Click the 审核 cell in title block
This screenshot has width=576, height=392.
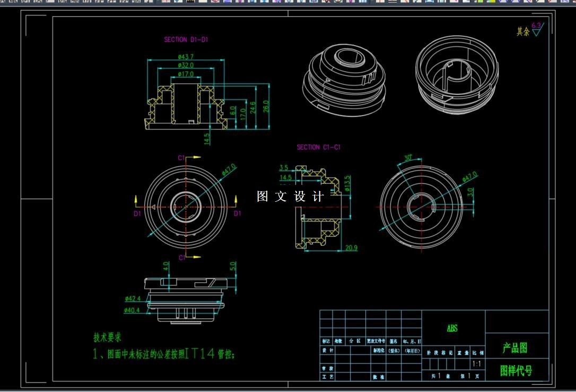coord(328,368)
